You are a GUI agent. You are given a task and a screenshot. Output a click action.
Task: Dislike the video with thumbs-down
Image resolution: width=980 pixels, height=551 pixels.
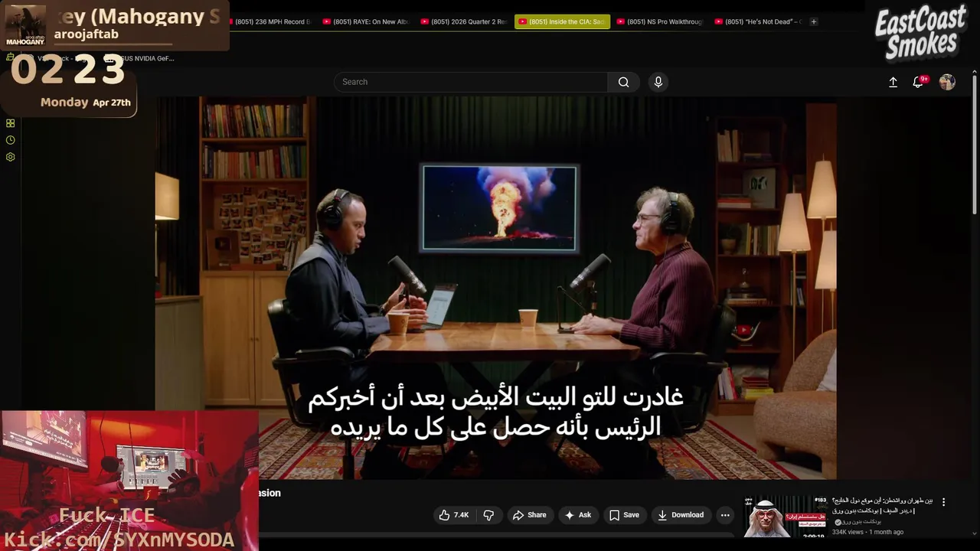pos(488,515)
